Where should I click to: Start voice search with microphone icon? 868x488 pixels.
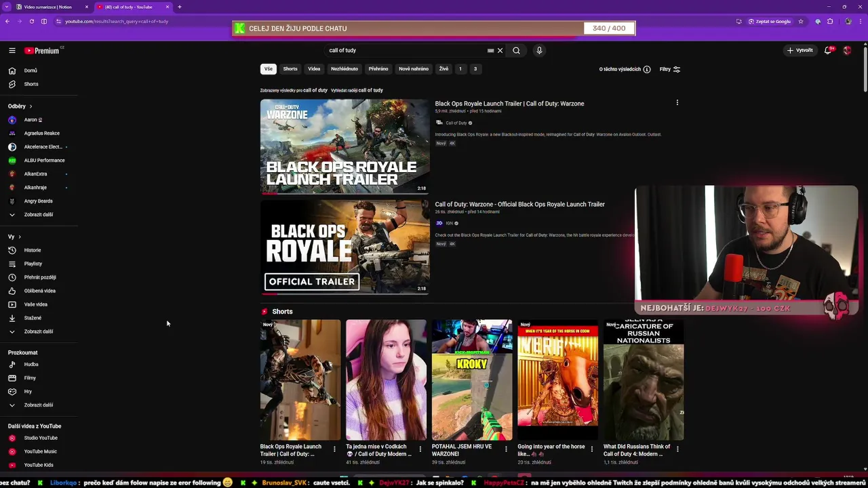[x=539, y=50]
